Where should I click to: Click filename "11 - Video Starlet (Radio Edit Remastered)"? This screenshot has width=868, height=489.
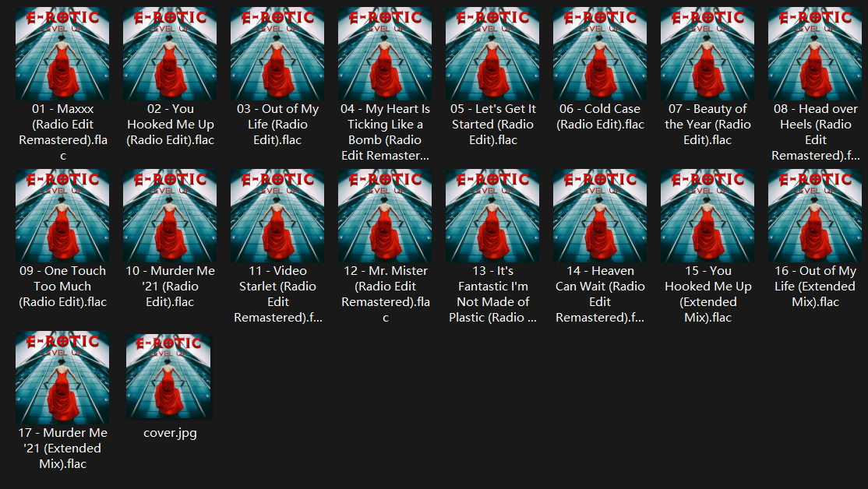click(x=278, y=294)
